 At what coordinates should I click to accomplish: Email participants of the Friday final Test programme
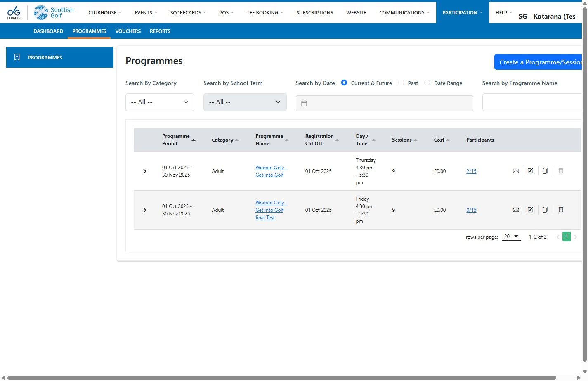coord(516,210)
